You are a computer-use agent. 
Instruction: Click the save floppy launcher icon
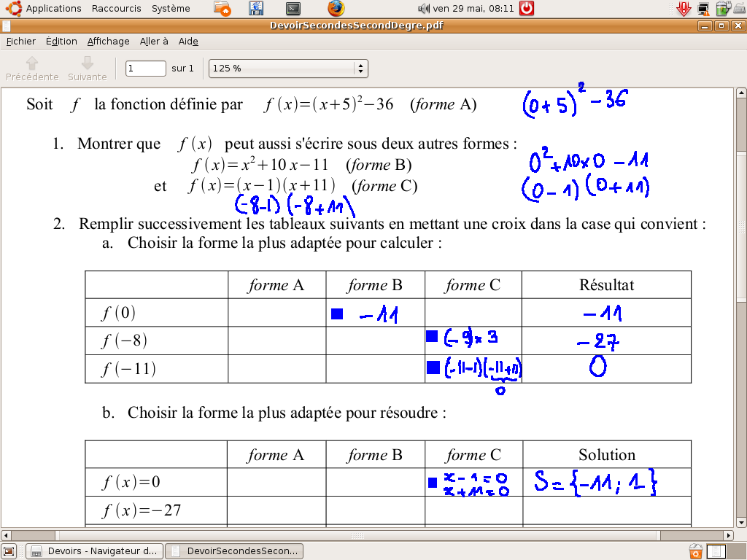(x=256, y=9)
